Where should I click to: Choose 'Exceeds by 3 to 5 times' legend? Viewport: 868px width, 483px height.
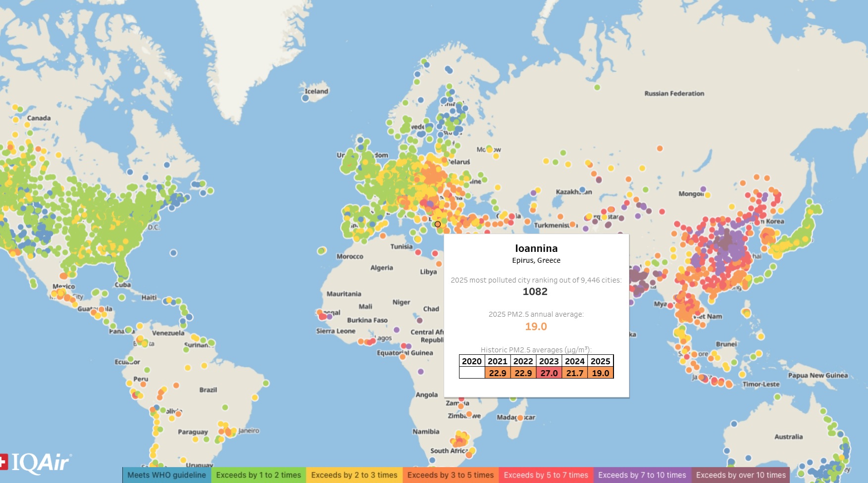click(x=451, y=475)
